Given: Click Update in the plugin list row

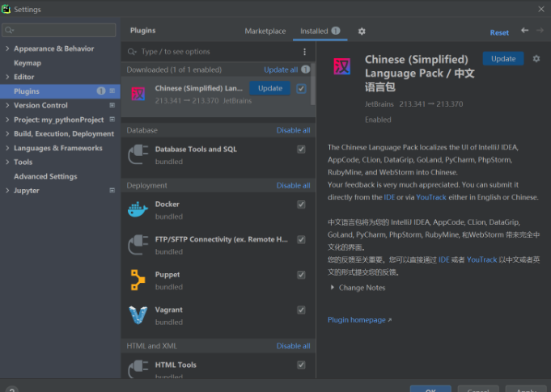Looking at the screenshot, I should point(270,88).
